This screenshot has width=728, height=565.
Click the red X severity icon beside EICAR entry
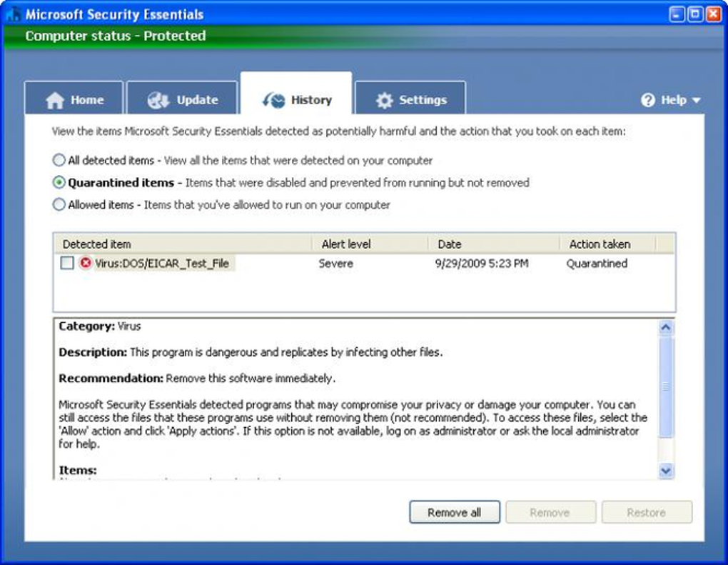[86, 263]
